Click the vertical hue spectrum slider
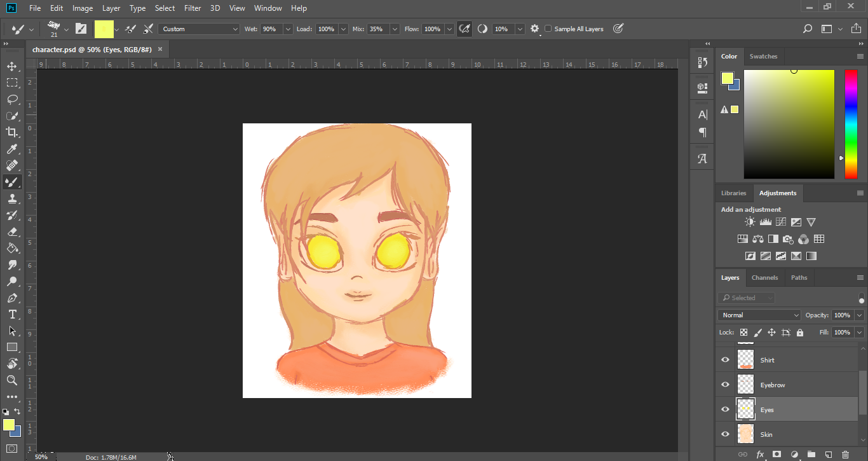This screenshot has width=868, height=461. pos(851,124)
